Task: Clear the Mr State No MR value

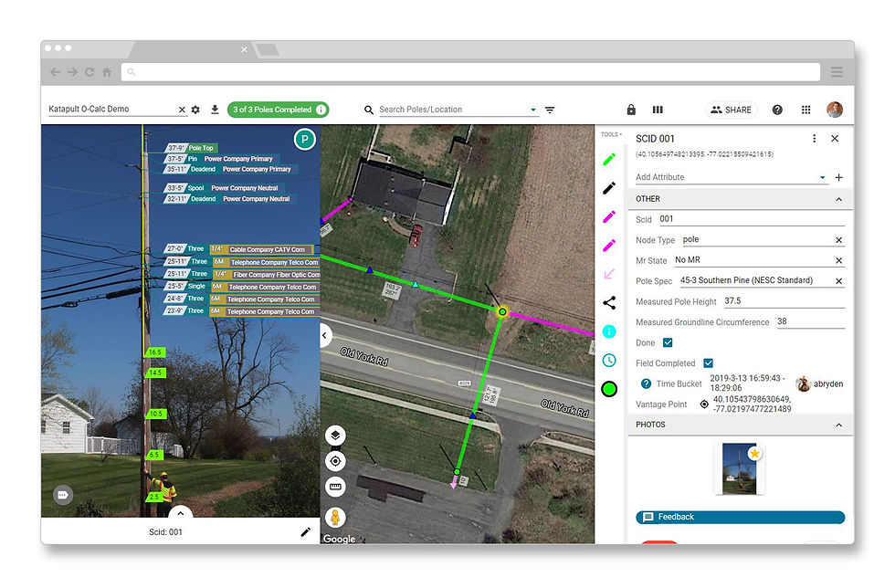Action: point(839,261)
